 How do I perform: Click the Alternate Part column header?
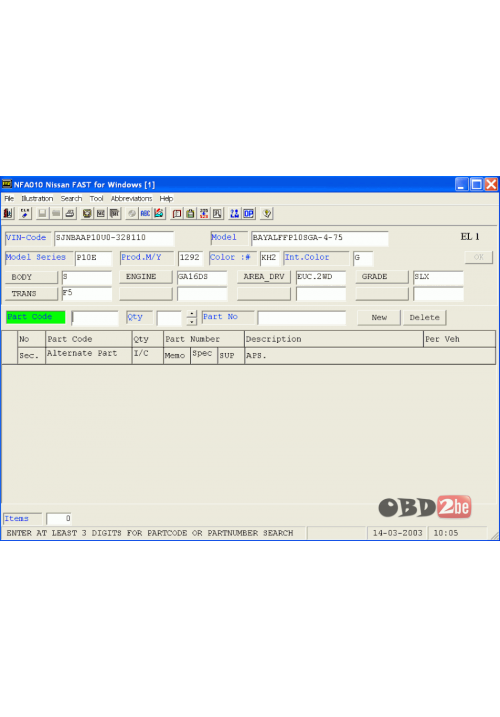pos(88,356)
